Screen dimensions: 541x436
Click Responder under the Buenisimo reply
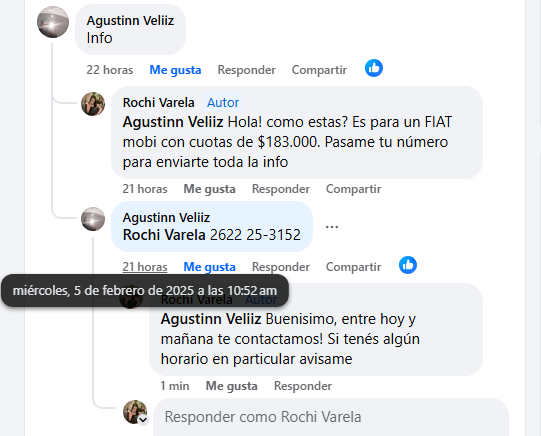[303, 386]
